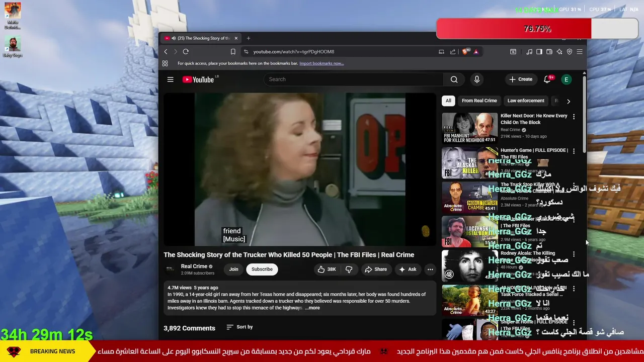Open options for Hunter's Game video
Screen dimensions: 644x362
coord(574,151)
